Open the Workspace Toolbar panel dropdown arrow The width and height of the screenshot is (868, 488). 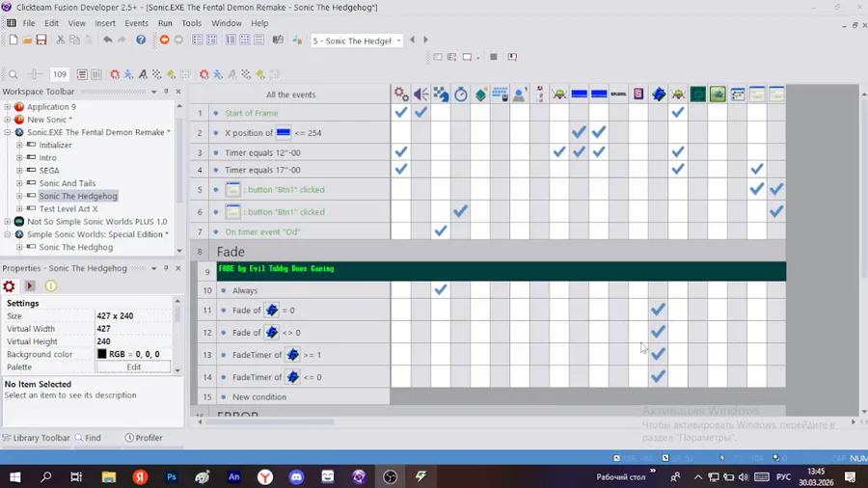click(154, 92)
